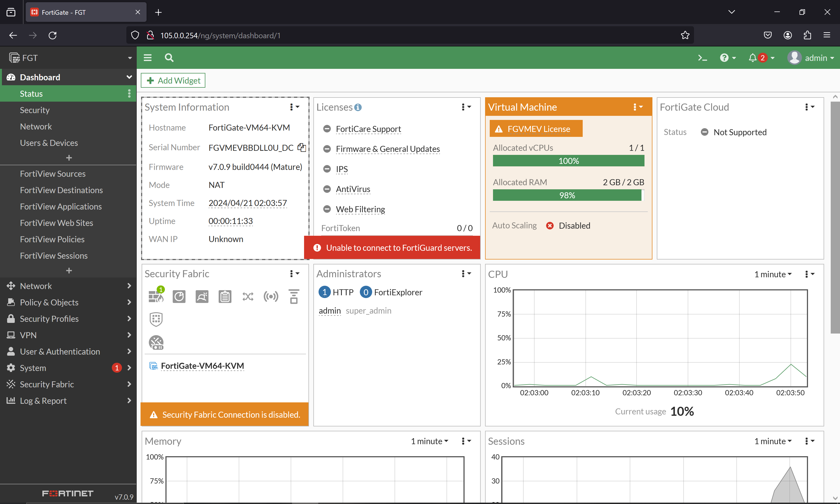Click the Allocated RAM usage bar

click(x=568, y=195)
